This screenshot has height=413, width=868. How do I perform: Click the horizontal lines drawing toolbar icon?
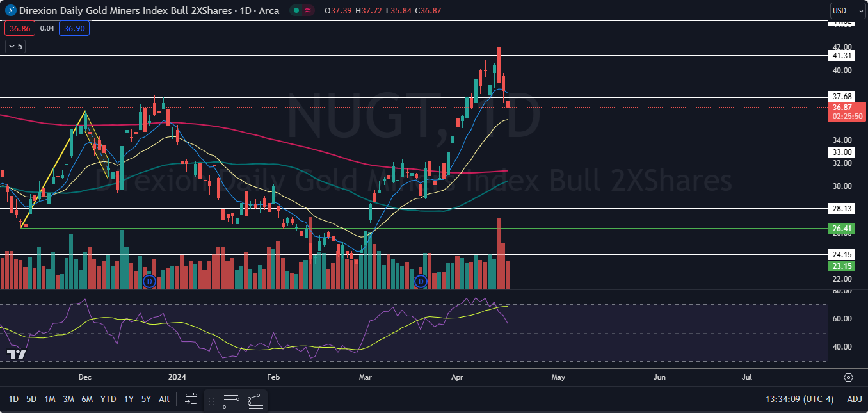231,401
